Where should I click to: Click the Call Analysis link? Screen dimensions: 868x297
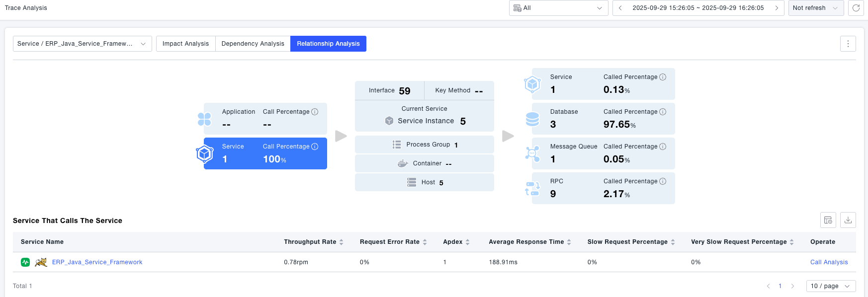[x=829, y=262]
